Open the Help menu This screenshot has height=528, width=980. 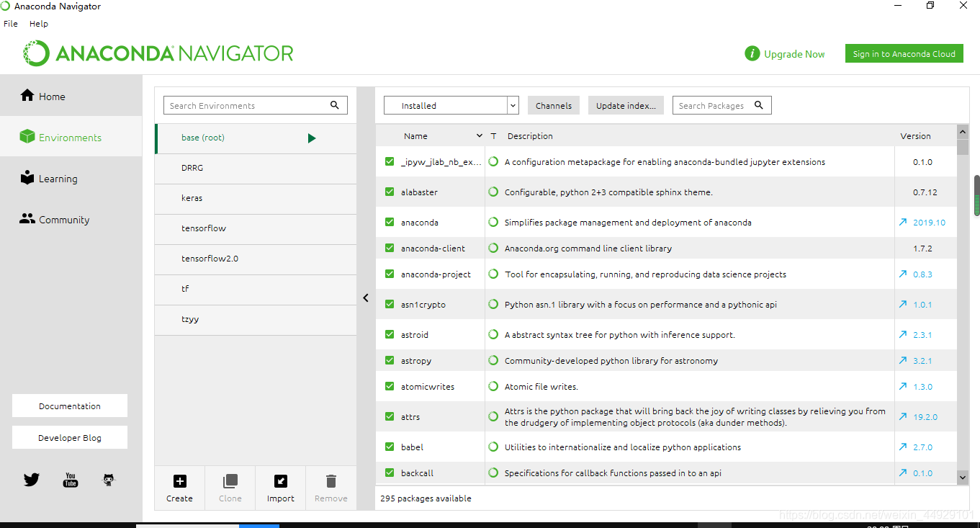(39, 24)
